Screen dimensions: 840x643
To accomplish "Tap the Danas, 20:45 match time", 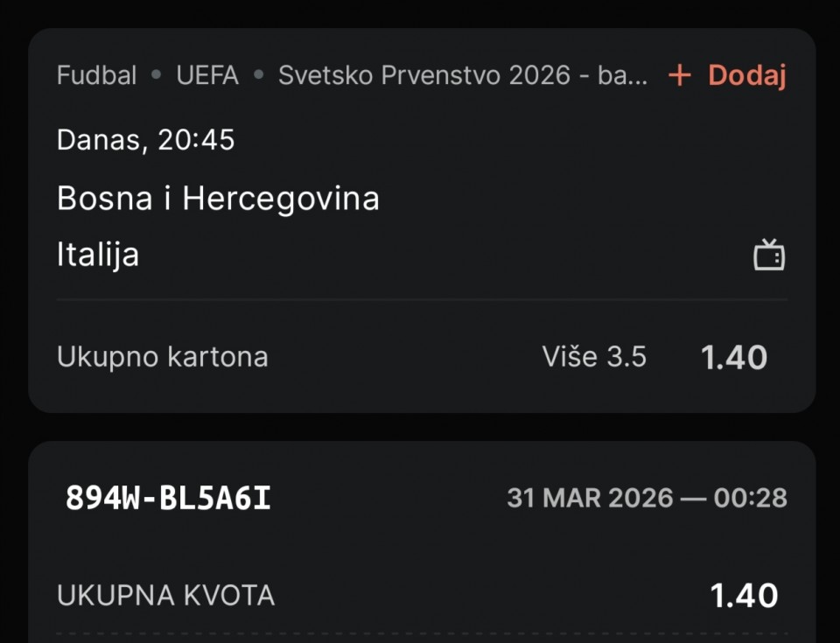I will click(x=145, y=140).
